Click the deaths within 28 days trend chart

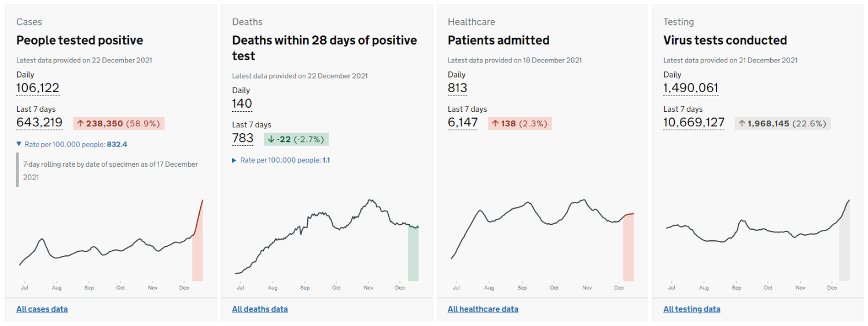click(327, 243)
